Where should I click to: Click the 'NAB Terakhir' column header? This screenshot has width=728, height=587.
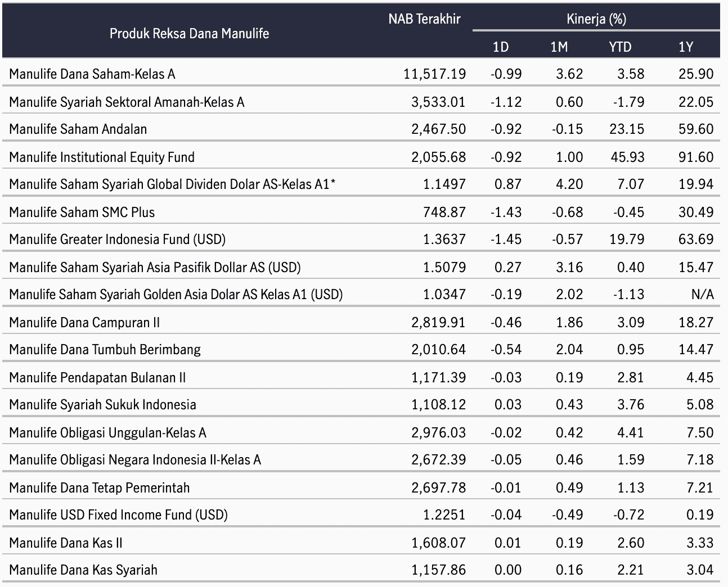(x=424, y=19)
